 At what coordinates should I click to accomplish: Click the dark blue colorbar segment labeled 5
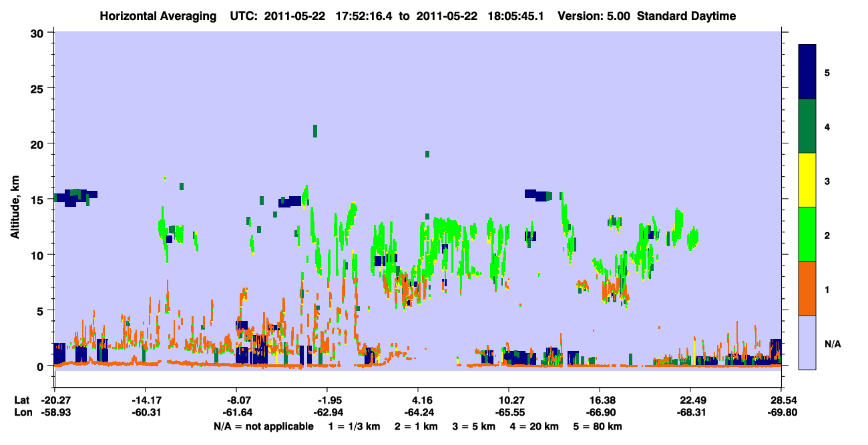point(807,71)
